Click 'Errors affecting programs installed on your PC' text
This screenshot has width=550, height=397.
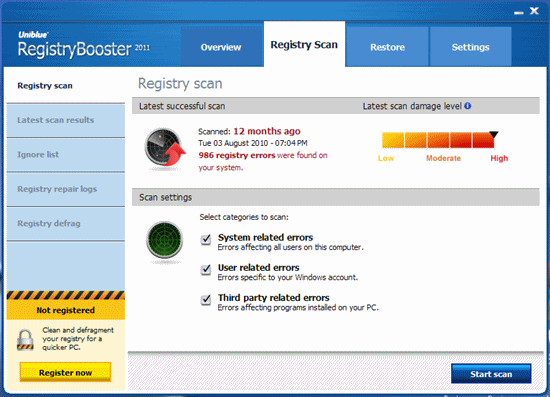(298, 308)
